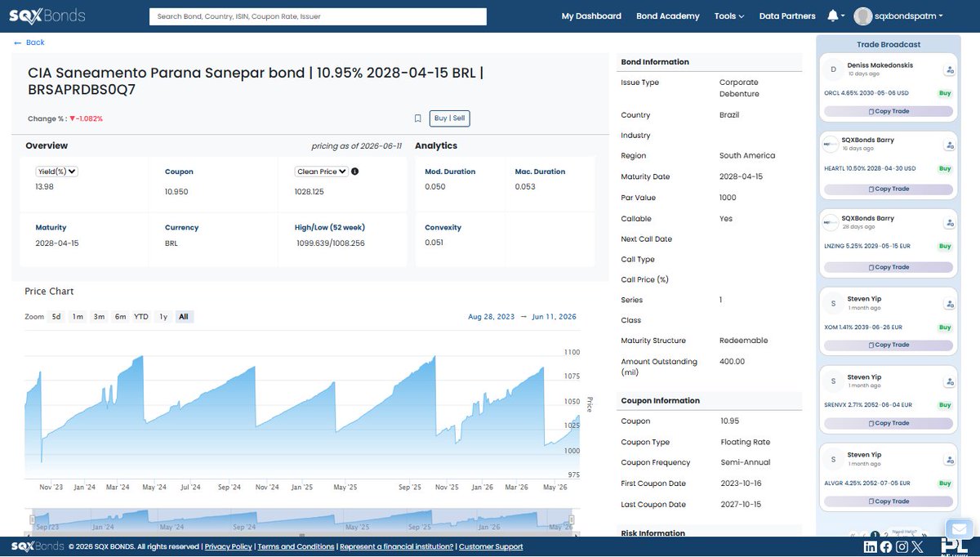Open the Clean Price dropdown

point(322,172)
